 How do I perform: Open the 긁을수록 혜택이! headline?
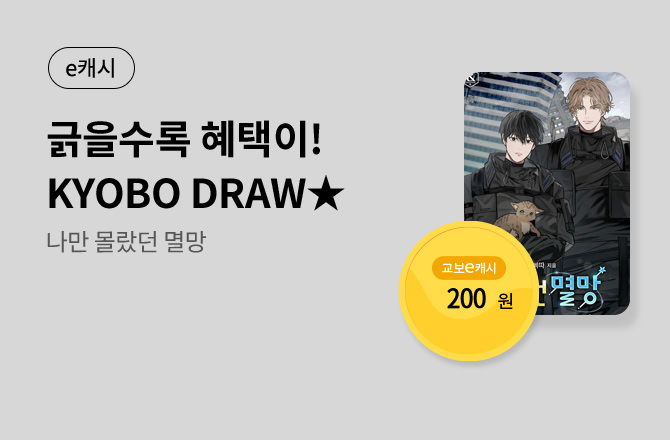(184, 139)
